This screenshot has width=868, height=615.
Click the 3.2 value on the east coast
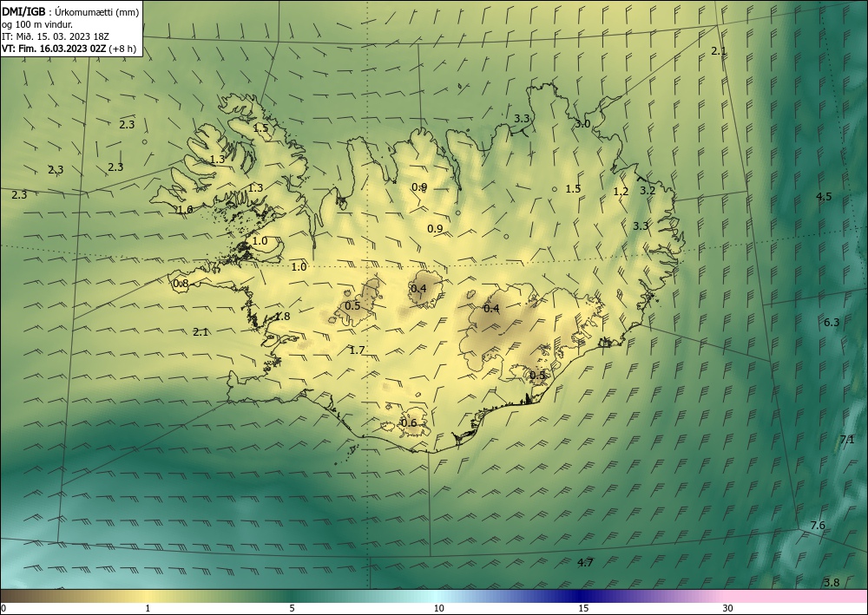point(648,190)
